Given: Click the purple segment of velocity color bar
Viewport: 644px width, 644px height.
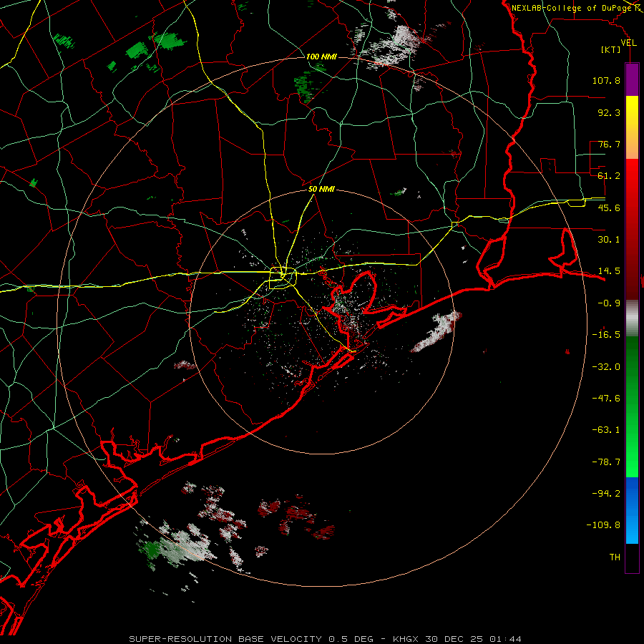Looking at the screenshot, I should point(632,80).
